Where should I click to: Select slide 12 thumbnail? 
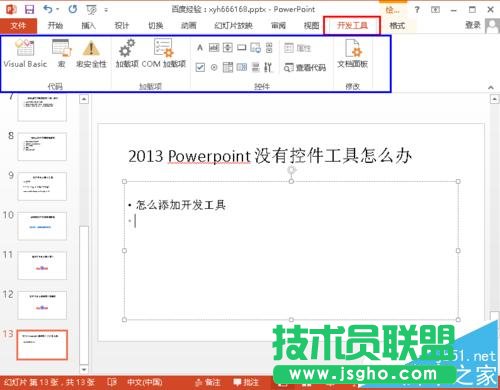tap(42, 305)
